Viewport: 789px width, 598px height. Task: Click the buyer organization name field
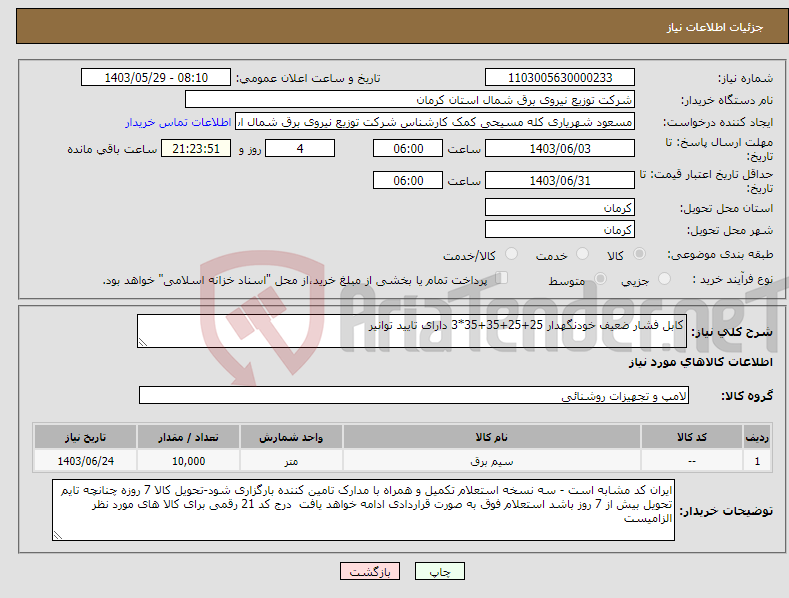tap(410, 100)
